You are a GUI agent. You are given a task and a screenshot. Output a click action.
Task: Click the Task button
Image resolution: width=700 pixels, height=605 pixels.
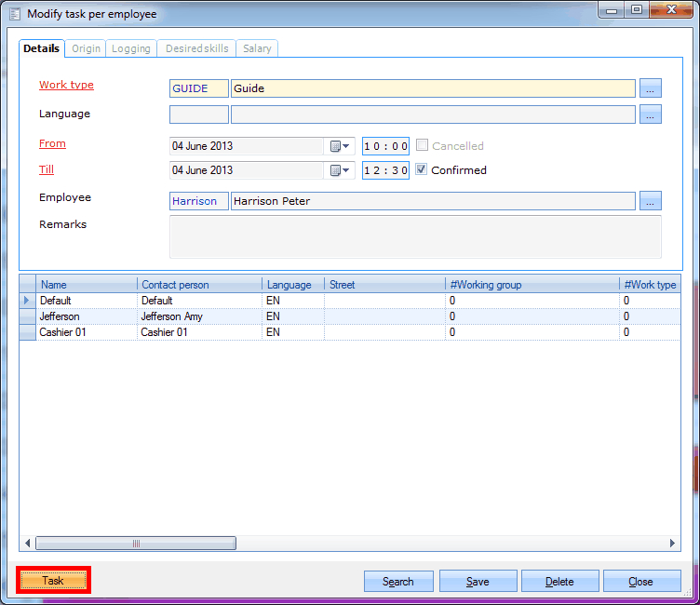(x=53, y=580)
